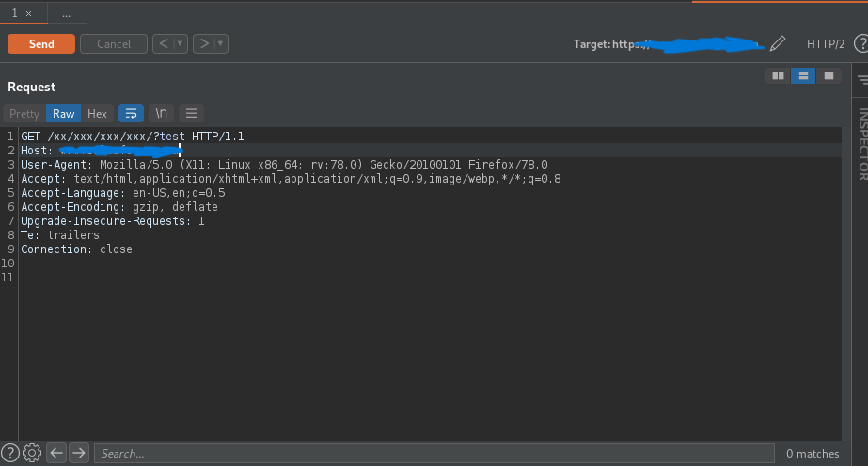The width and height of the screenshot is (868, 466).
Task: Open the help icon beside HTTP/2
Action: coord(860,43)
